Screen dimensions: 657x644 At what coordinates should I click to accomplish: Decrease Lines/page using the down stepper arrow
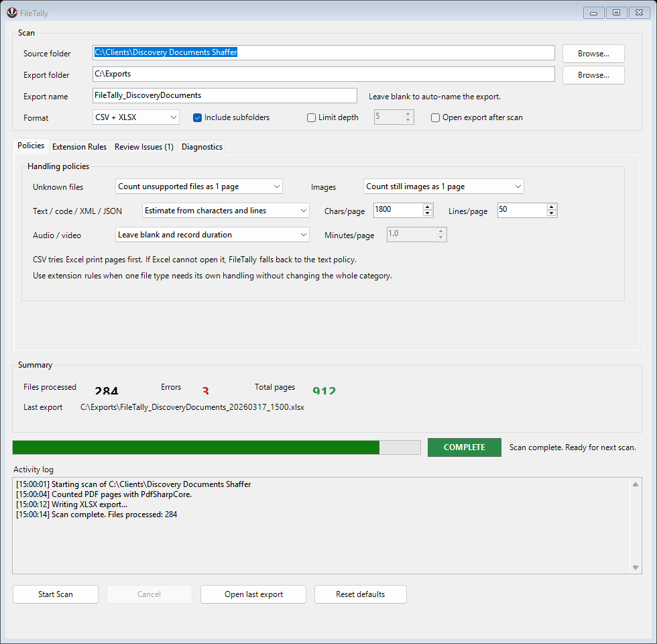551,213
